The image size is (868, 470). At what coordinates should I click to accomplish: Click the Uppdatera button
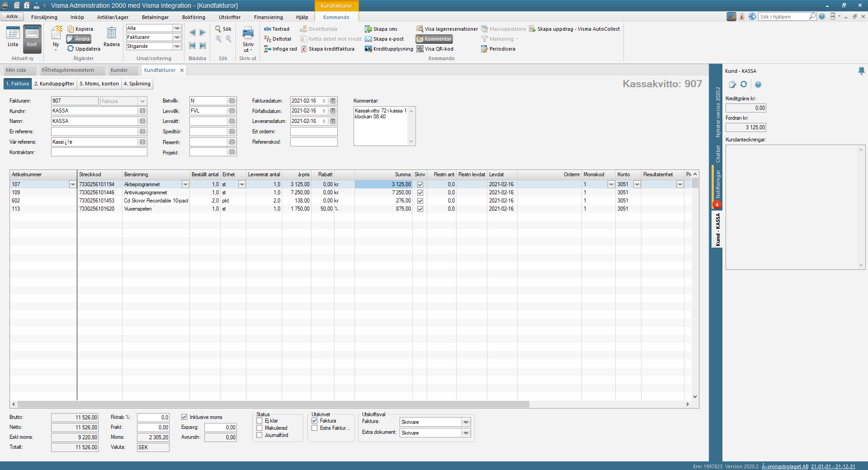click(84, 49)
